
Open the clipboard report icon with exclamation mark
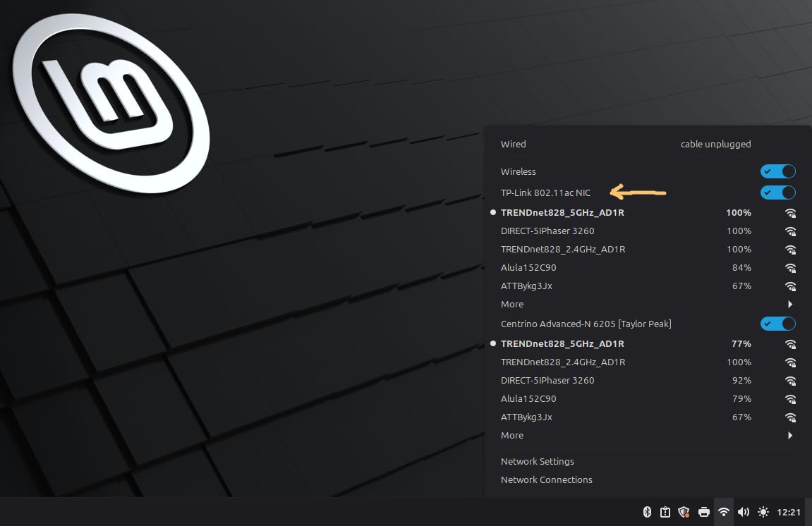[665, 512]
